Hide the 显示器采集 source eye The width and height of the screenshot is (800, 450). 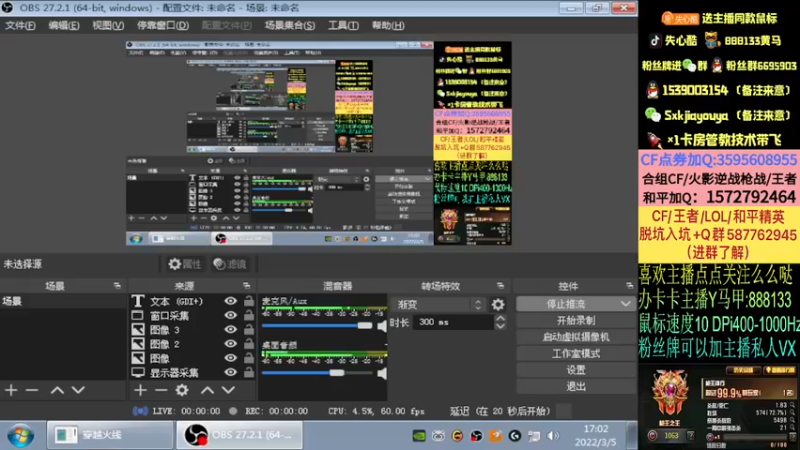[231, 372]
